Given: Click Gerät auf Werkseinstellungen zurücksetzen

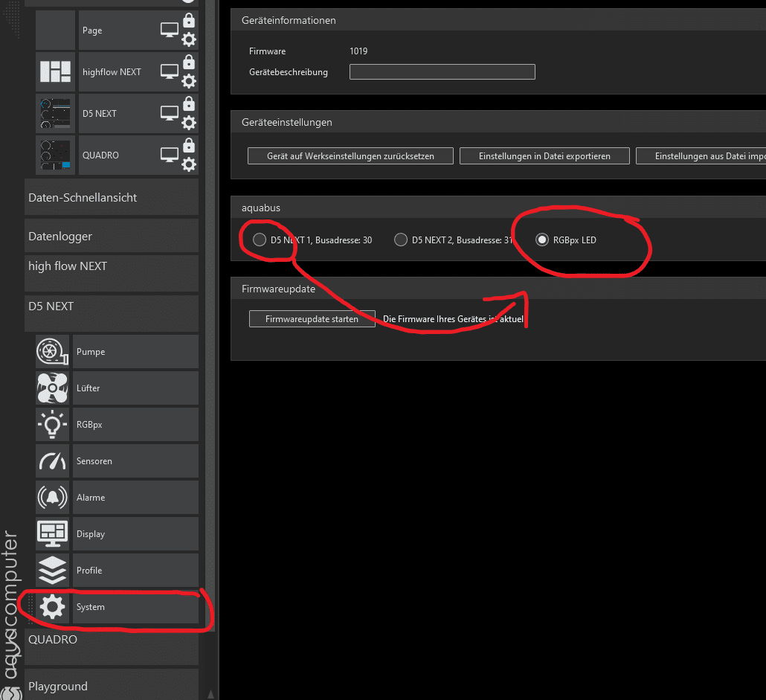Looking at the screenshot, I should (350, 155).
